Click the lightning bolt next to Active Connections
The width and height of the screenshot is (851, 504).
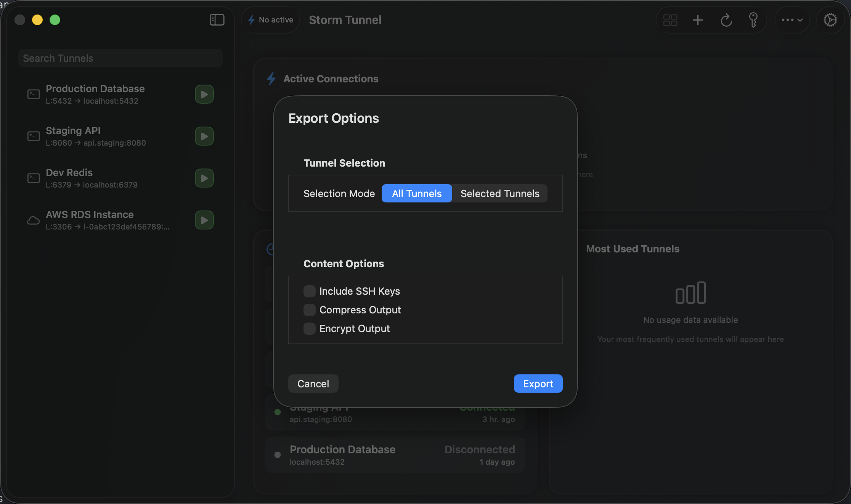(271, 79)
